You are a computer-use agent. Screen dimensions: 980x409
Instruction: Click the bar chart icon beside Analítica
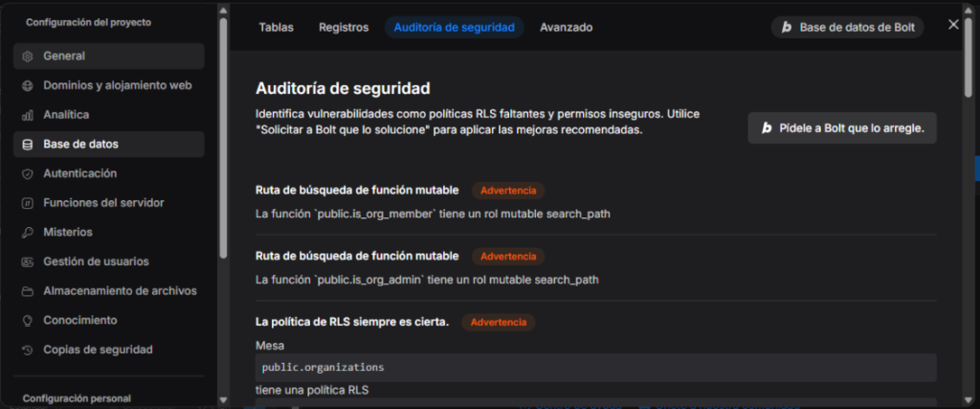[27, 115]
